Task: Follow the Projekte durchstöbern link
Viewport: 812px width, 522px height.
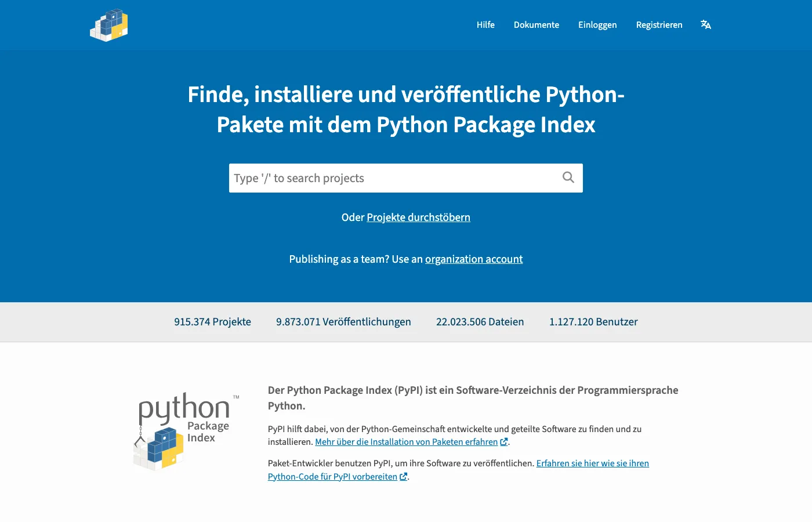Action: [x=418, y=217]
